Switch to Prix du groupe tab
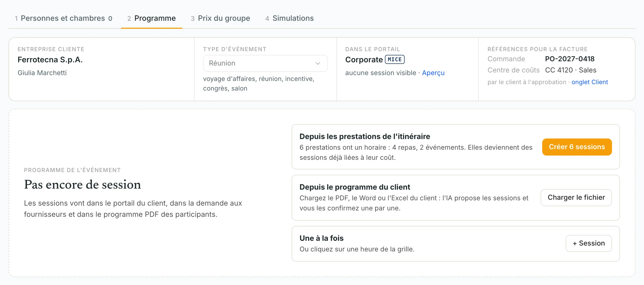Screen dimensions: 644x285 220,18
